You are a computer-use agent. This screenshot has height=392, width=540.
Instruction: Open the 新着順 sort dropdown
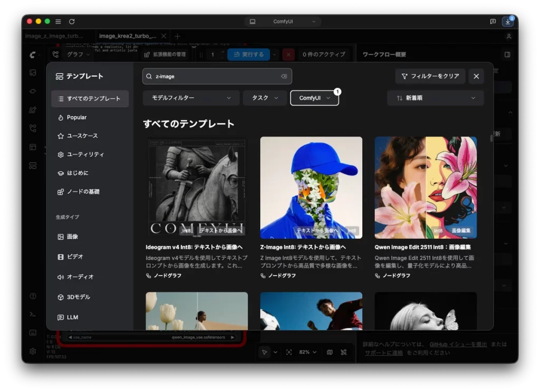click(435, 98)
